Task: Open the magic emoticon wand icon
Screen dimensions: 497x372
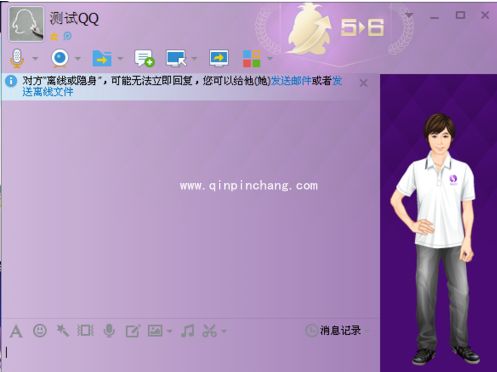Action: [62, 331]
